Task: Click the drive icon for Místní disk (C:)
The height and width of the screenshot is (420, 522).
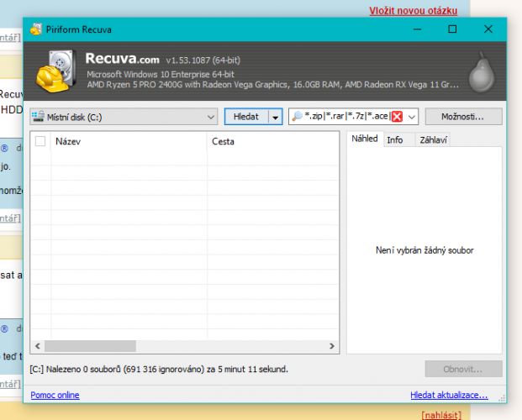Action: tap(38, 117)
